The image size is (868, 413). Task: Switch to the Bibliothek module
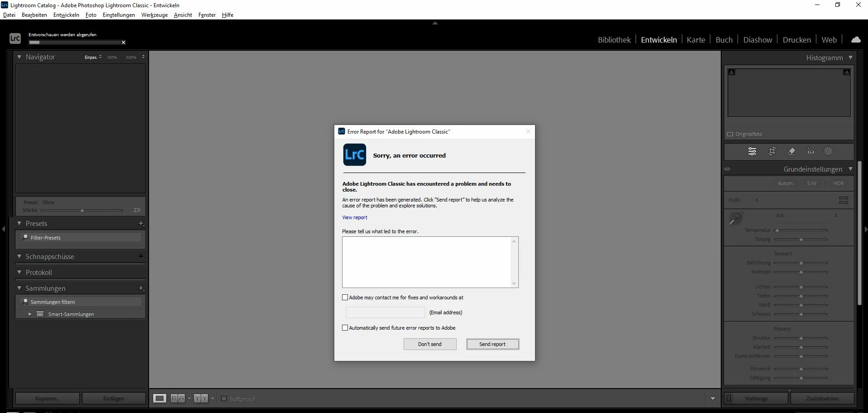click(x=614, y=40)
